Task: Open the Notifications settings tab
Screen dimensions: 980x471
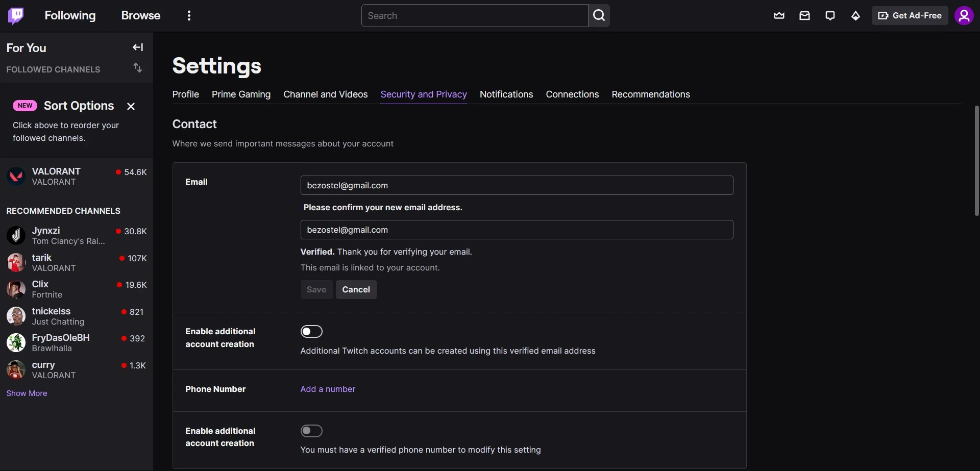Action: click(x=506, y=94)
